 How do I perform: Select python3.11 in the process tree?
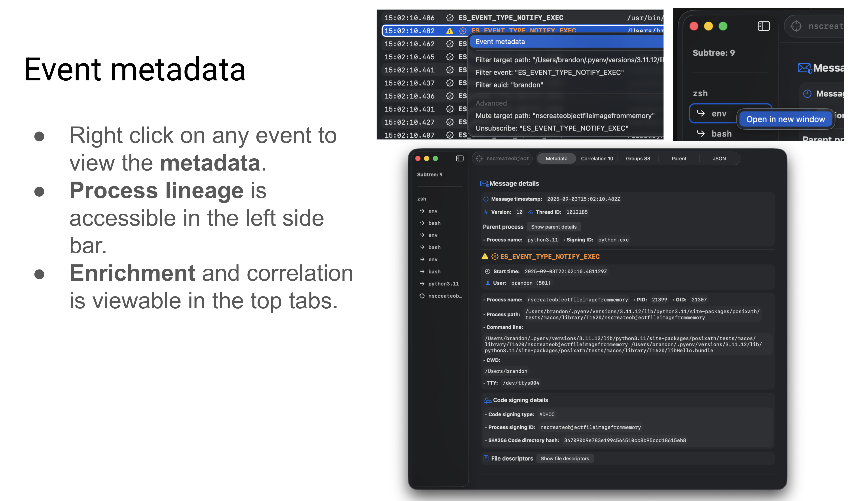[x=443, y=284]
